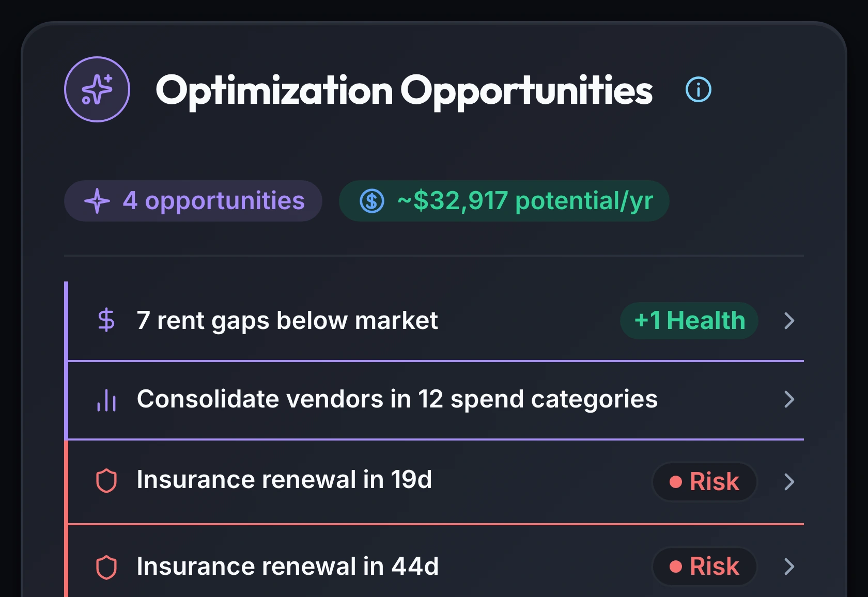Expand the rent gaps row chevron

[789, 321]
